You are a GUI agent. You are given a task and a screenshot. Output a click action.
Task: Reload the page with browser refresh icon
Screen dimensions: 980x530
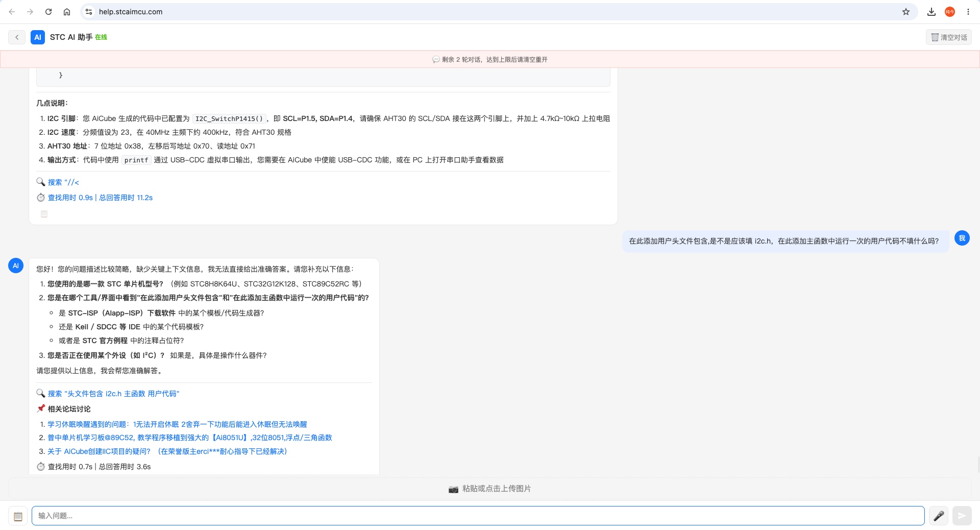pos(48,12)
